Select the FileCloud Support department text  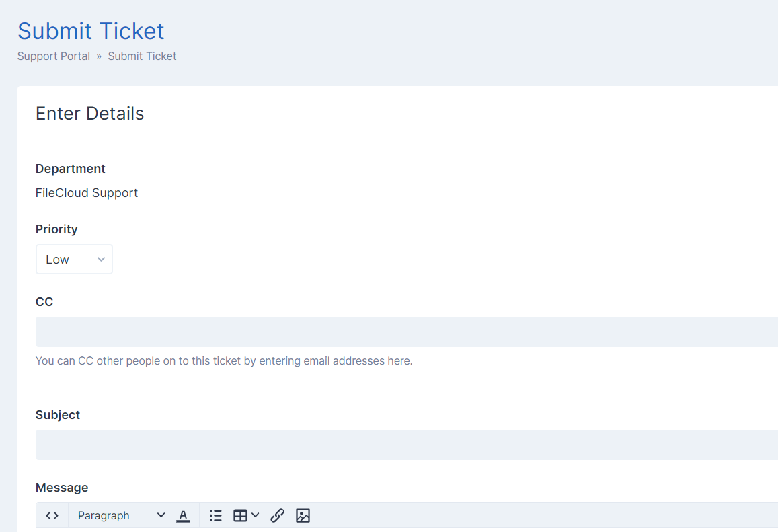pyautogui.click(x=87, y=193)
